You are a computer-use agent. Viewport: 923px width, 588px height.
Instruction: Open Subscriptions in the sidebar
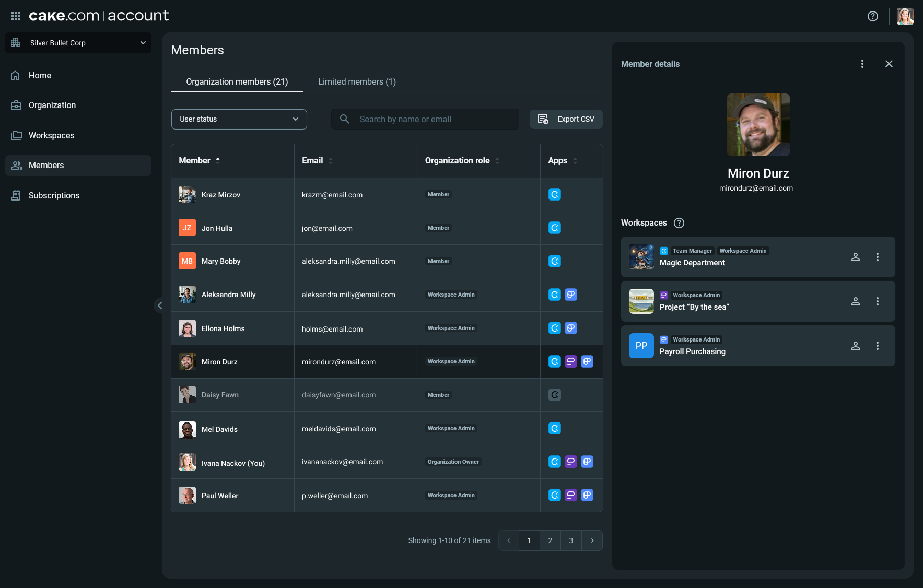pos(54,195)
